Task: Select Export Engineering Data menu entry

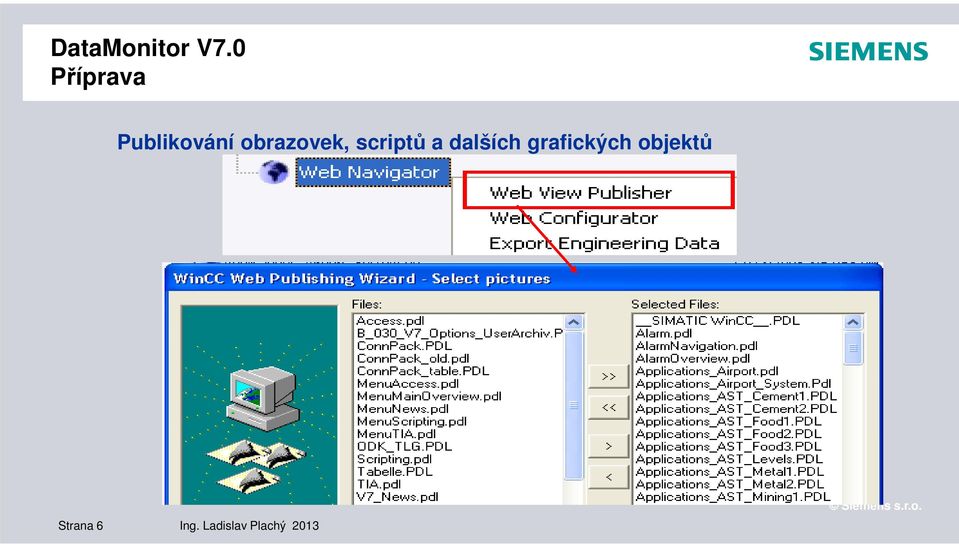Action: (x=604, y=243)
